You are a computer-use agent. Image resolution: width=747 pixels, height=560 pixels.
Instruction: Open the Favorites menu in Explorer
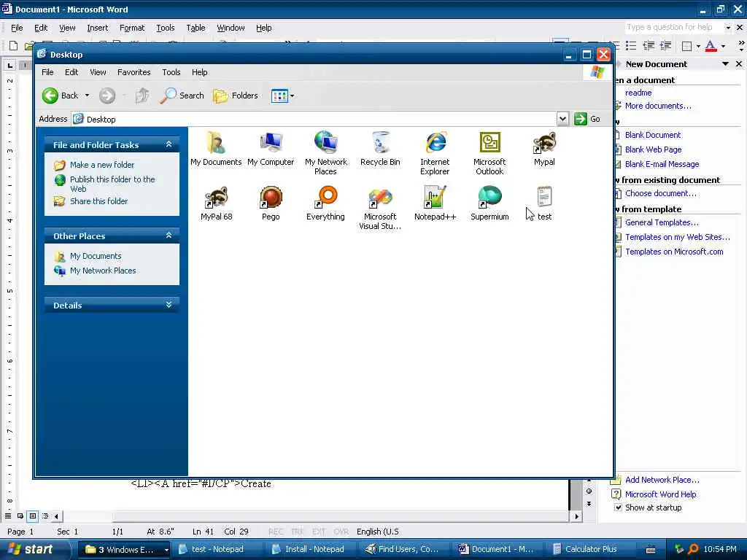tap(134, 72)
